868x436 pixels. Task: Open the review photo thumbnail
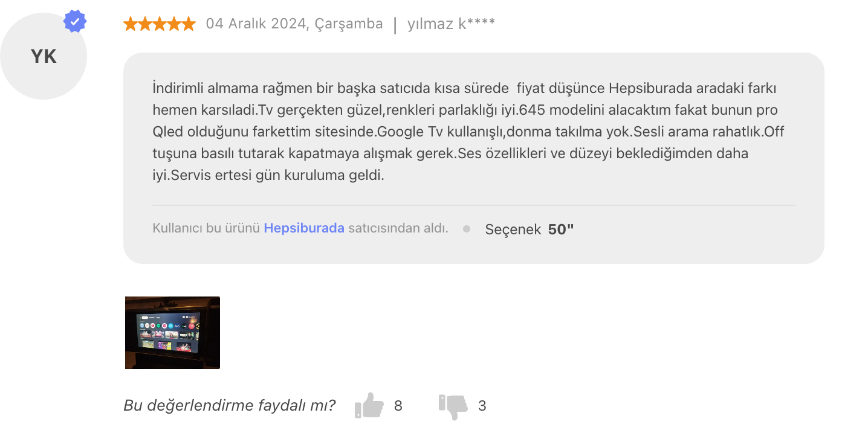pyautogui.click(x=172, y=332)
